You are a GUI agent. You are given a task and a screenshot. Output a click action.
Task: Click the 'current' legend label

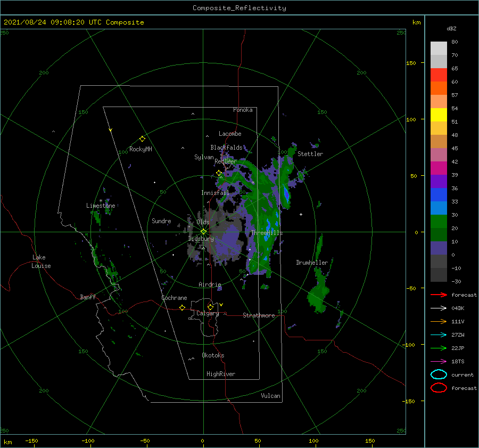coord(463,374)
